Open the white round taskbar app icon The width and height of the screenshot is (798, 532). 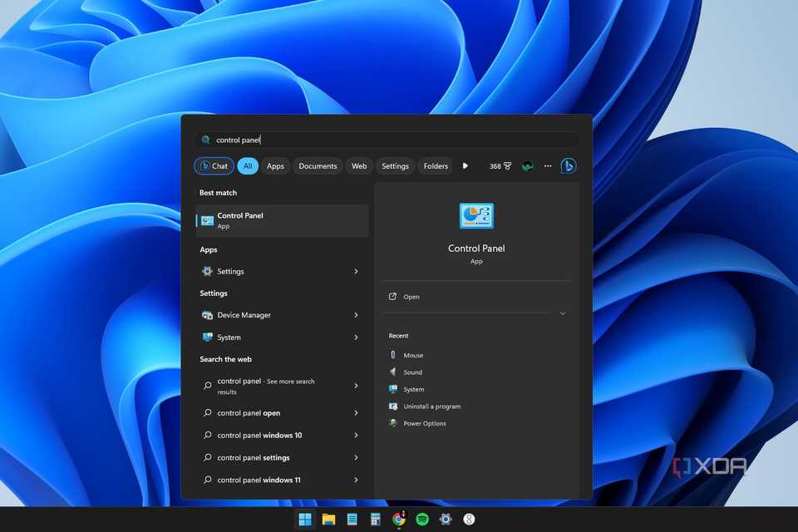tap(469, 520)
